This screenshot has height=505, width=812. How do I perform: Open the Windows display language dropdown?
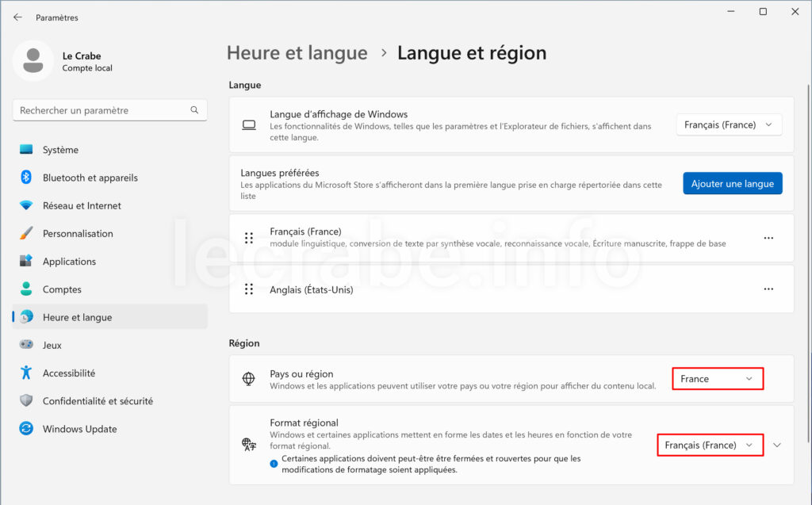pyautogui.click(x=729, y=124)
